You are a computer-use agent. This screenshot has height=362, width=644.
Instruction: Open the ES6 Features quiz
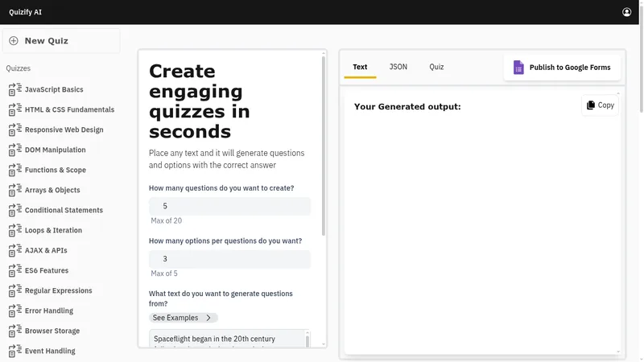click(x=47, y=270)
